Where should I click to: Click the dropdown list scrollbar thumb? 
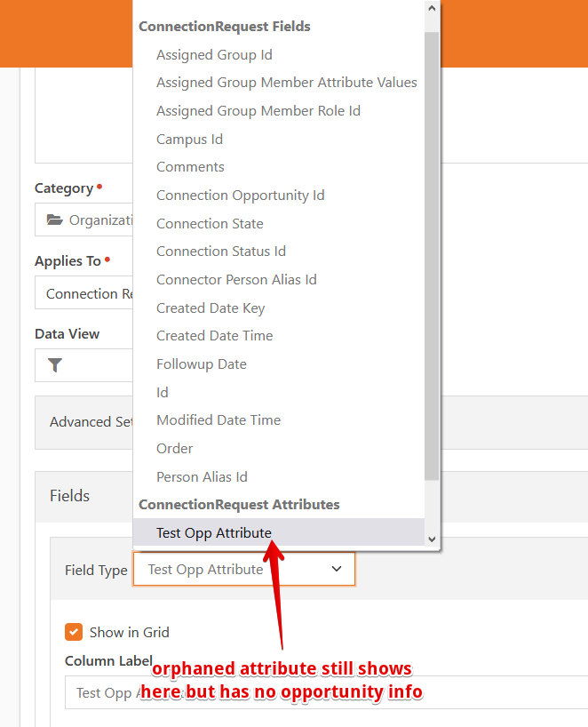(432, 256)
